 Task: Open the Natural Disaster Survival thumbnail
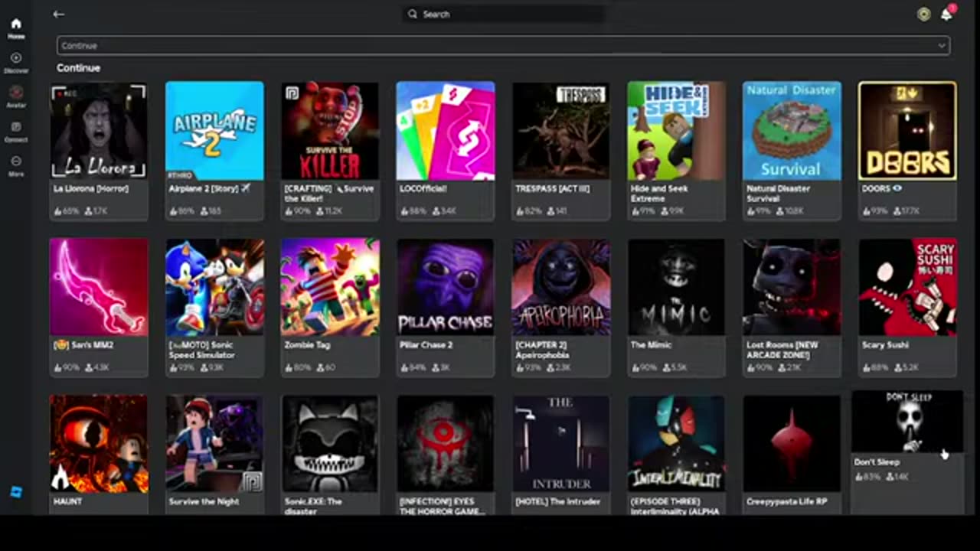(x=792, y=131)
